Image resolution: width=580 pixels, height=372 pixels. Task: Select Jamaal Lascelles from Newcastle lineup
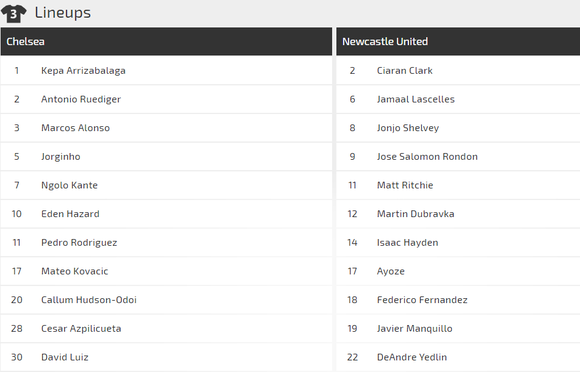click(416, 99)
